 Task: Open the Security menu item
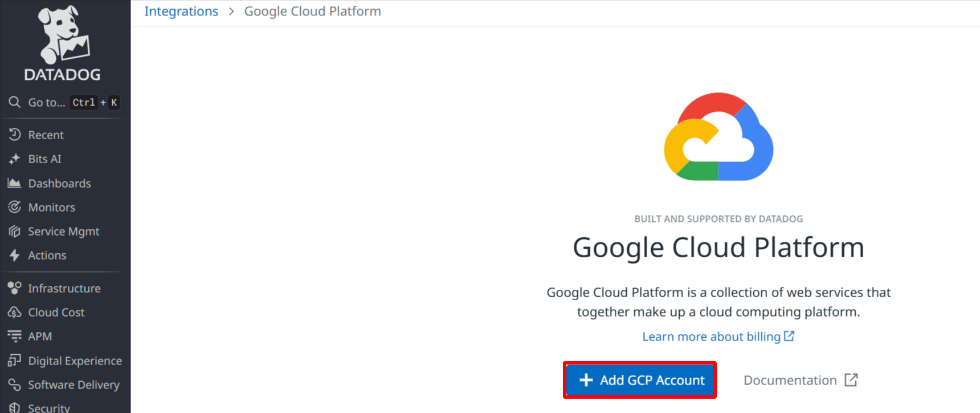[49, 407]
